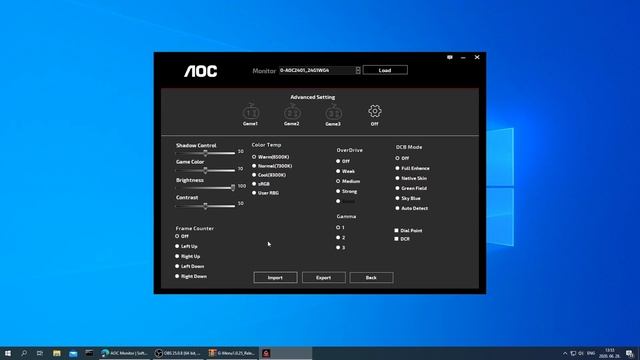The image size is (640, 360).
Task: Turn Frame Counter Off
Action: 182,236
